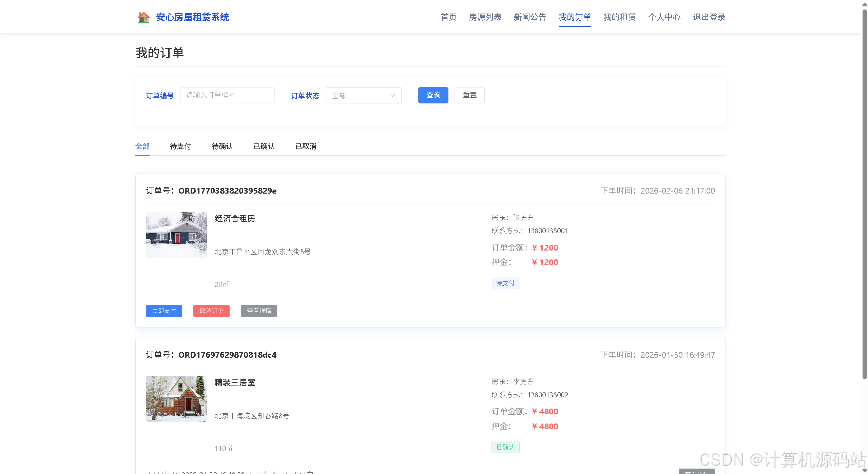The height and width of the screenshot is (474, 868).
Task: Select the 全部 orders tab
Action: pos(142,146)
